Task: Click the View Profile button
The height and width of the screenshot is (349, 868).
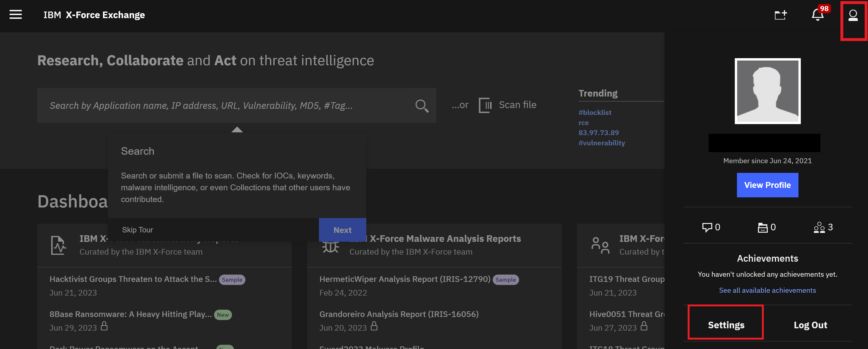Action: [767, 185]
